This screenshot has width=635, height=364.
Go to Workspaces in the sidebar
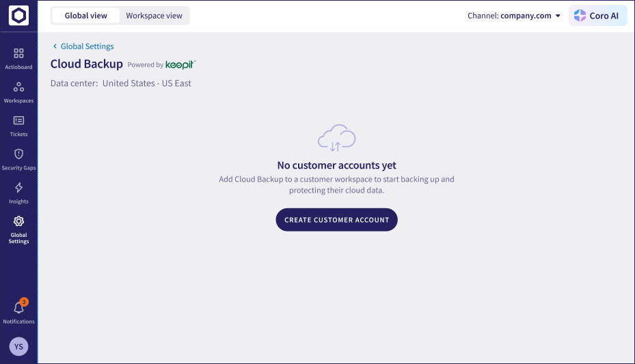pyautogui.click(x=18, y=93)
